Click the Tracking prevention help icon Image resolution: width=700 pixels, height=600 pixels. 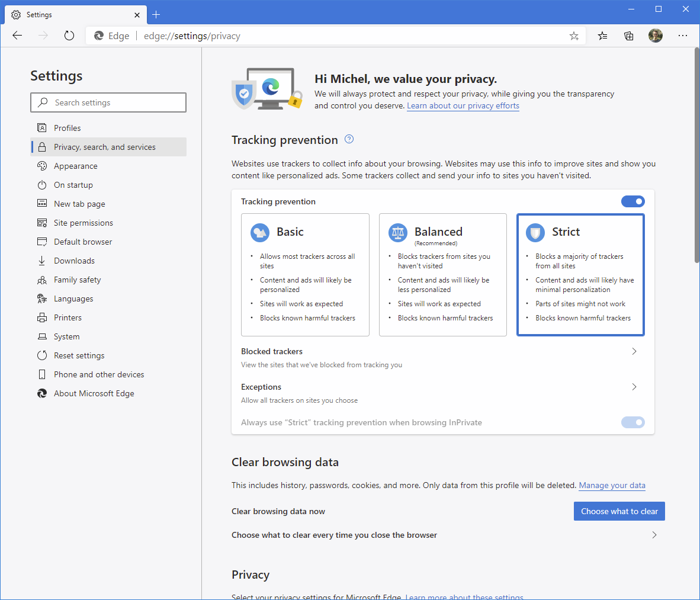[x=349, y=139]
